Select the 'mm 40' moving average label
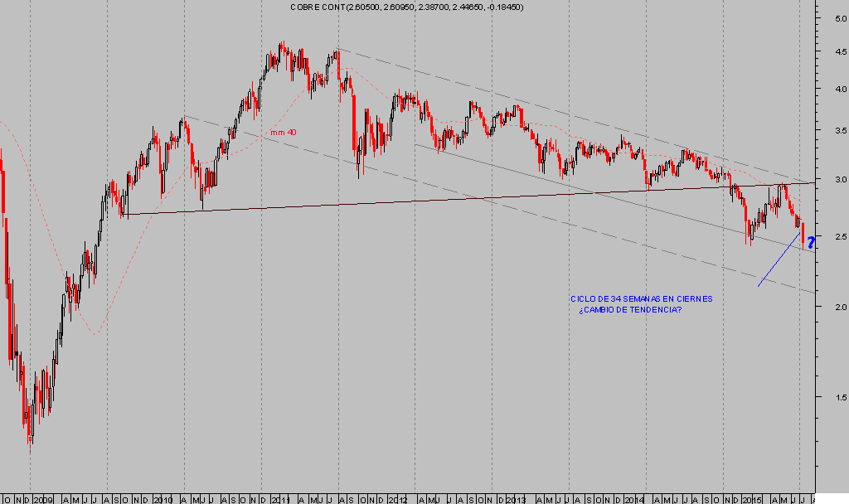Image resolution: width=849 pixels, height=504 pixels. [283, 133]
